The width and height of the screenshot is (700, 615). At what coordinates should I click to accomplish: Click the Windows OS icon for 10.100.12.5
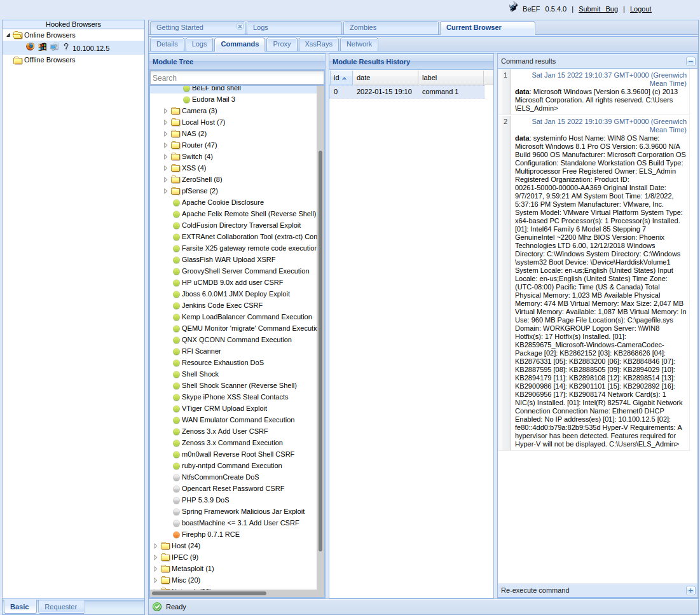pos(43,47)
